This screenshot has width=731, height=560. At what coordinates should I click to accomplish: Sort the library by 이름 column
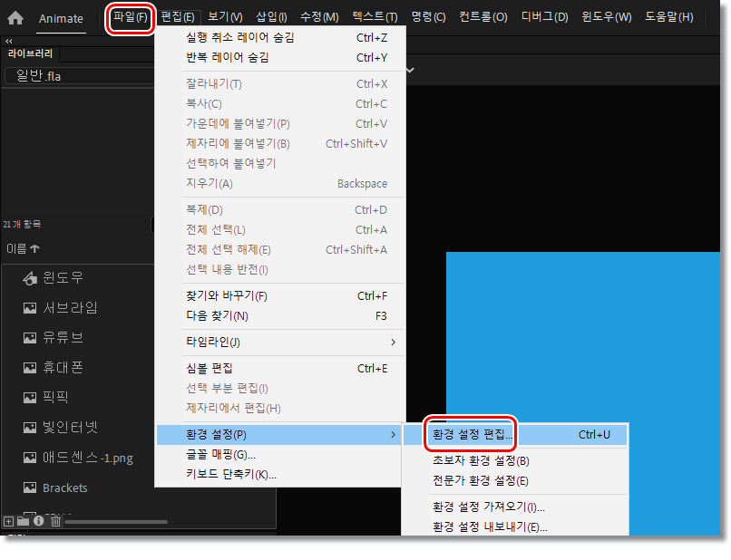click(23, 249)
